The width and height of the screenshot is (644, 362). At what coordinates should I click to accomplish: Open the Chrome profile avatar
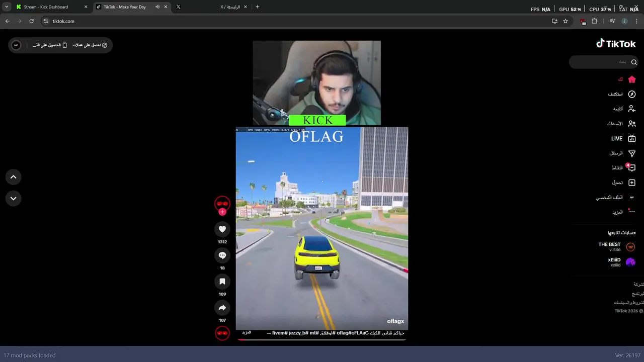pos(624,21)
